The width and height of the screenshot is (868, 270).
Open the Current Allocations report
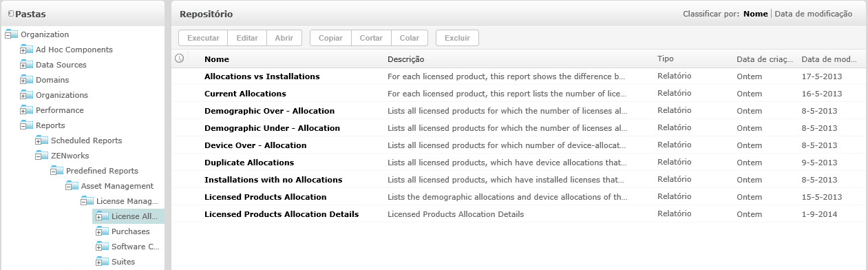coord(245,94)
